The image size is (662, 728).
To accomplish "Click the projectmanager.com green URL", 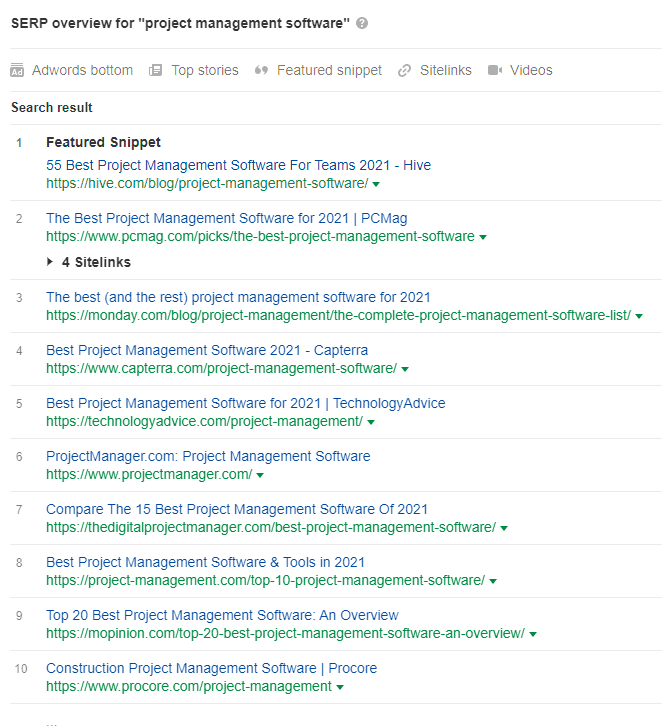I will point(149,474).
